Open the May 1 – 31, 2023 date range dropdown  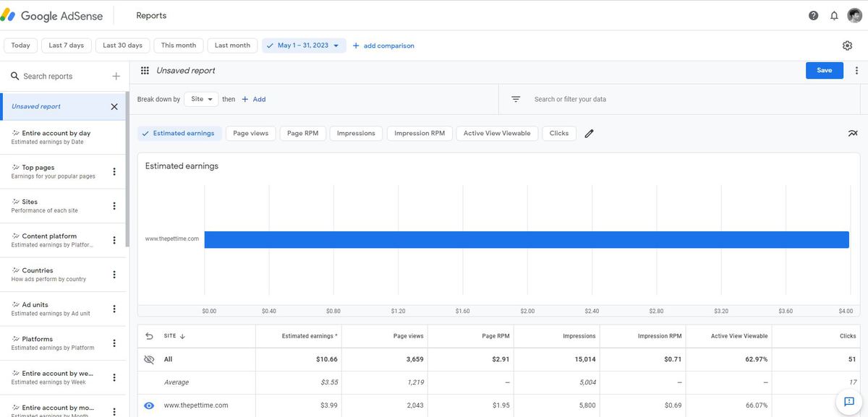pos(304,46)
